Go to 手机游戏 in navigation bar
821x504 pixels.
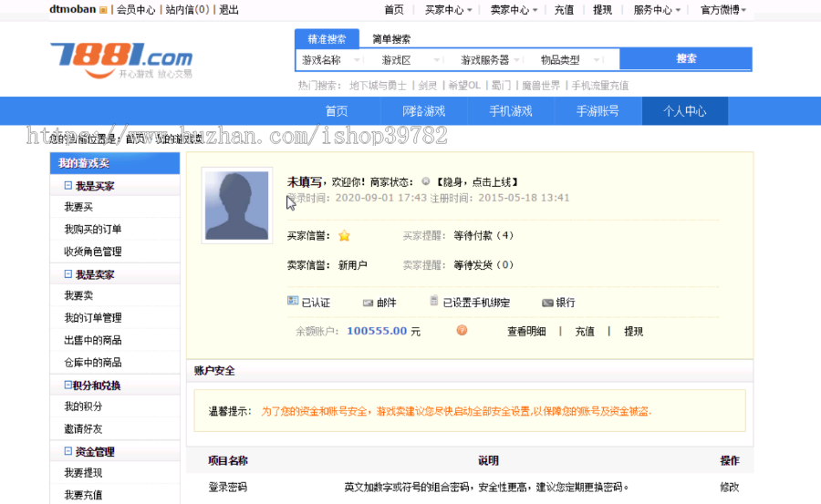510,111
